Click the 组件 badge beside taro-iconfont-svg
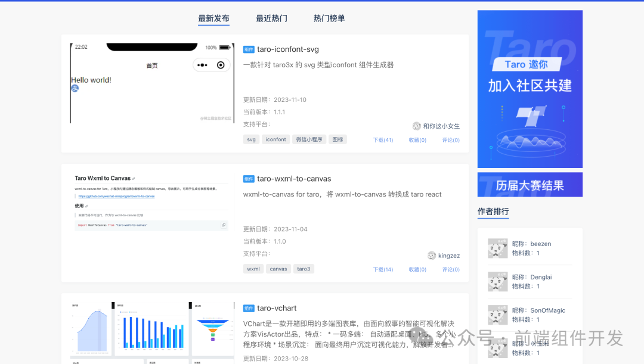The width and height of the screenshot is (644, 364). [x=249, y=49]
